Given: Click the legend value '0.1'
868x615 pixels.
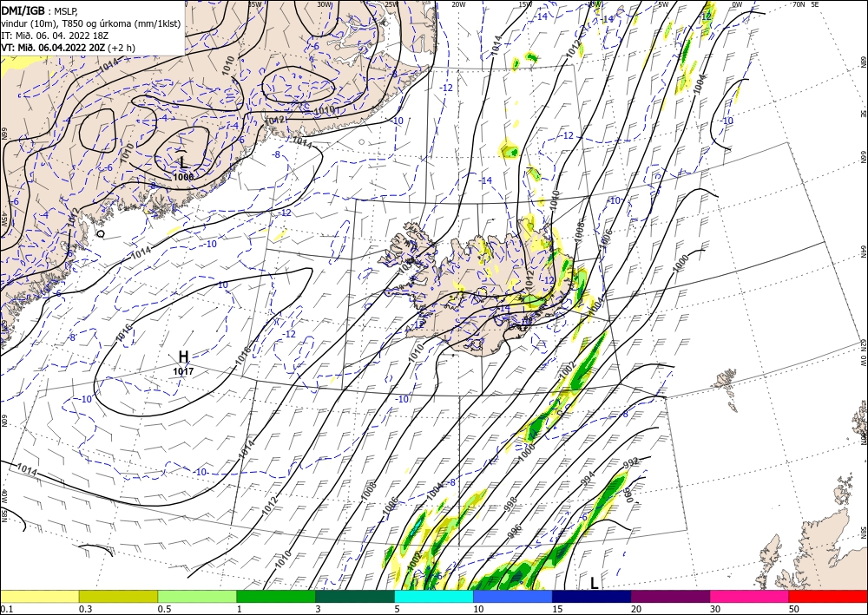Looking at the screenshot, I should [5, 609].
